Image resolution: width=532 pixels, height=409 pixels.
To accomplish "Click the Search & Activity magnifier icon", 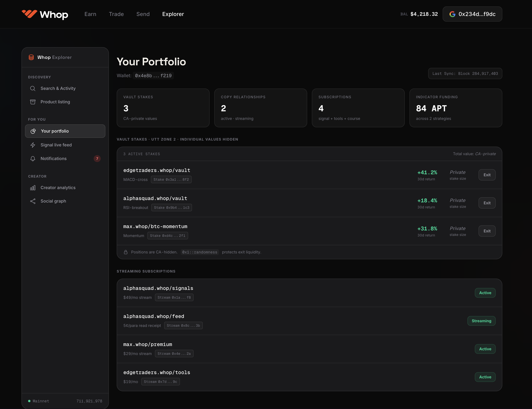I will pos(33,88).
